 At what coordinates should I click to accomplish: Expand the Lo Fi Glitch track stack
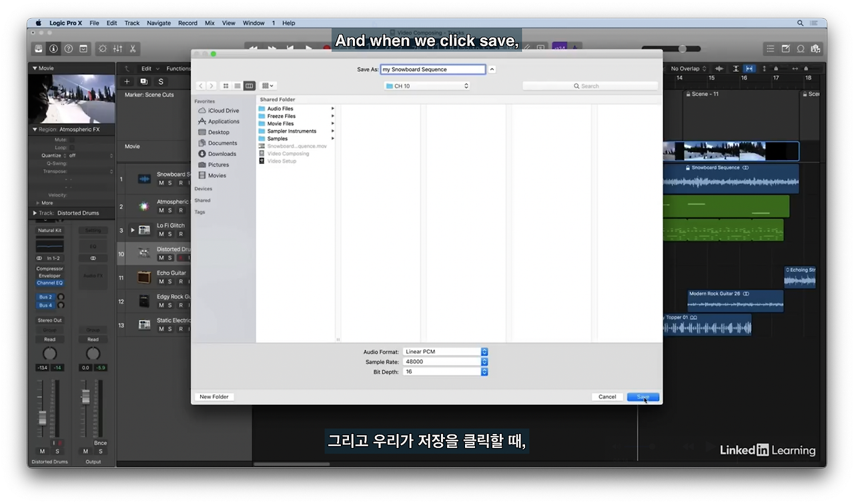tap(133, 230)
